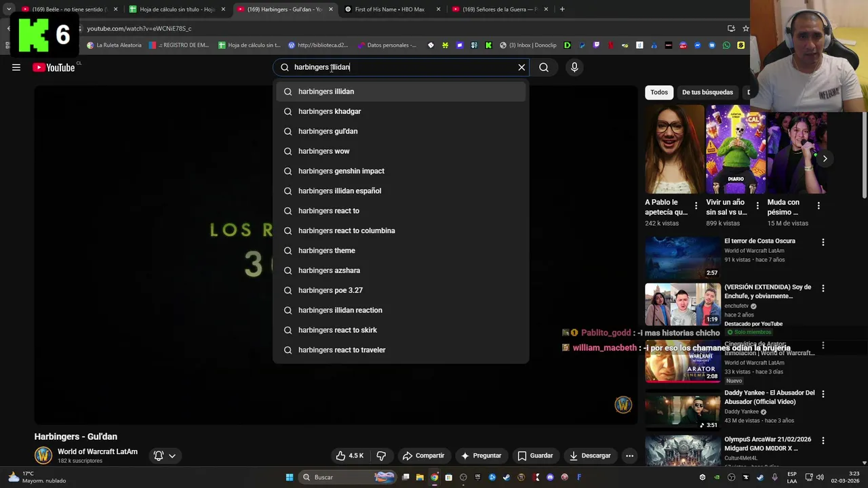Open options for "(VERSIÓN EXTENDIDA) Soy de Enchufe"

(823, 288)
